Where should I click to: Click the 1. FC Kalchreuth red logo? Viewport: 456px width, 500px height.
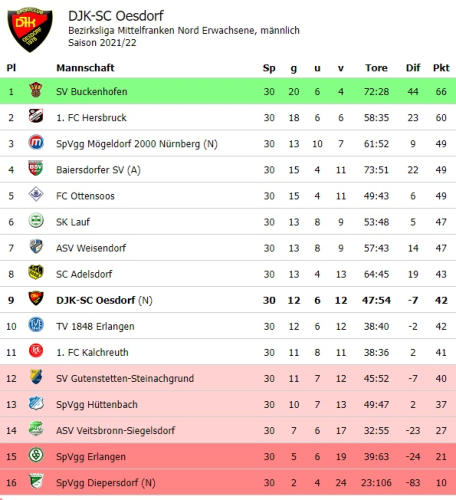(36, 351)
